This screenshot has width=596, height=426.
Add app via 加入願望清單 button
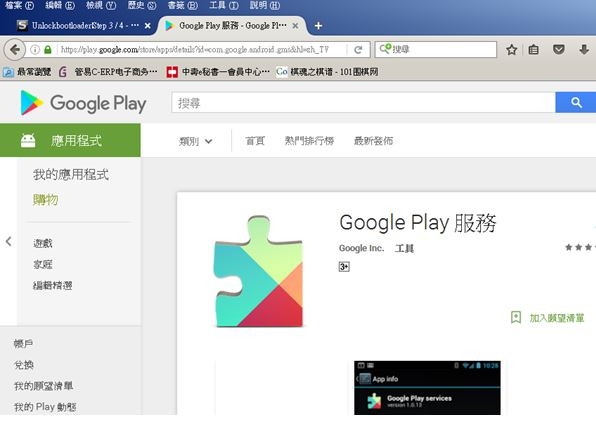pos(547,318)
